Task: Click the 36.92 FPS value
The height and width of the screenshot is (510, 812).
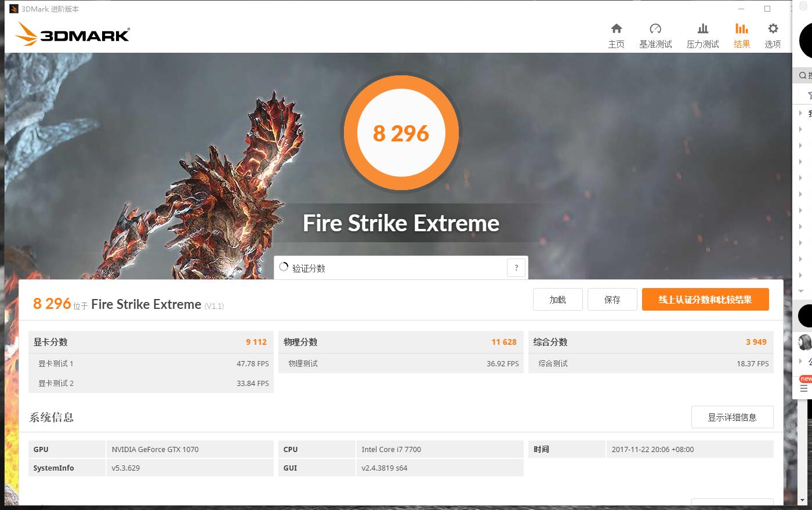Action: point(503,364)
